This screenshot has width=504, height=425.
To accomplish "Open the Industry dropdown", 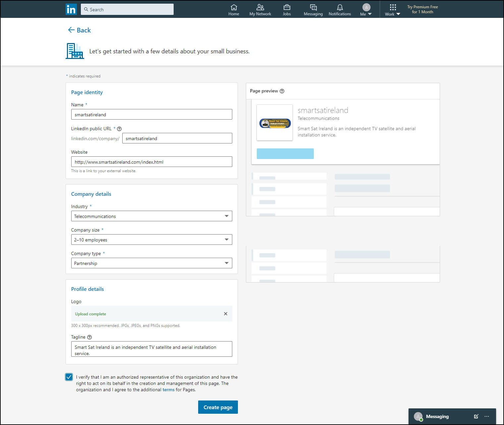I will click(151, 216).
